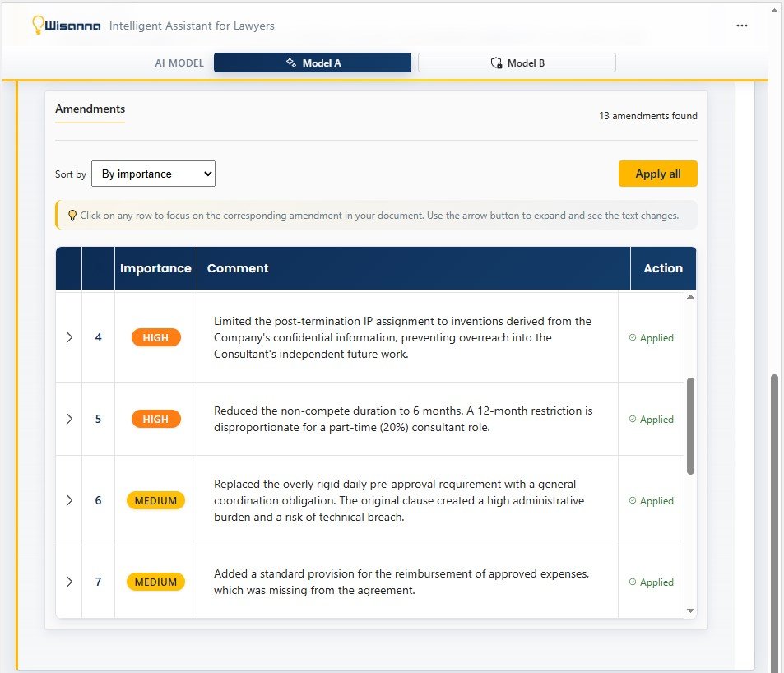Switch AI model to Model A
The image size is (784, 673).
coord(313,63)
